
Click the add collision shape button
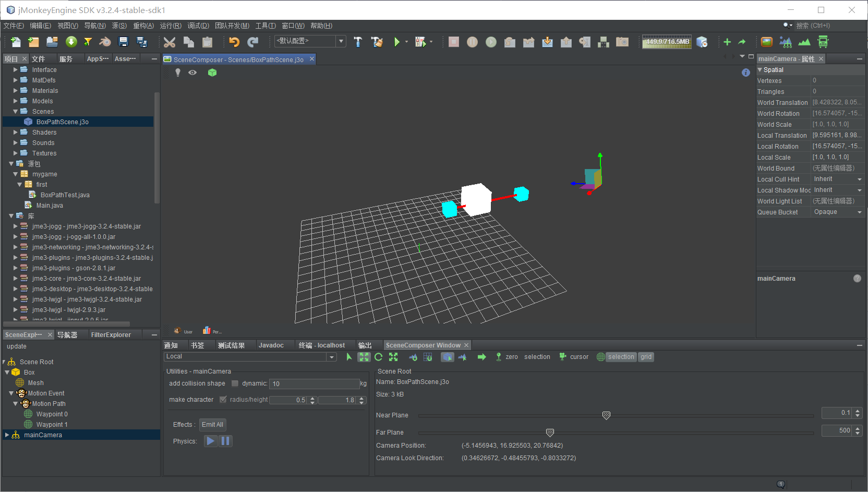tap(197, 383)
